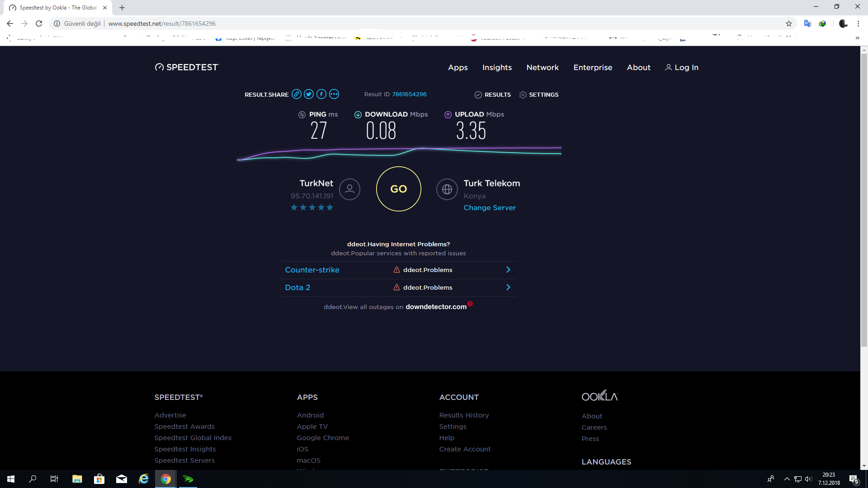The width and height of the screenshot is (868, 488).
Task: Open SETTINGS button
Action: [x=539, y=94]
